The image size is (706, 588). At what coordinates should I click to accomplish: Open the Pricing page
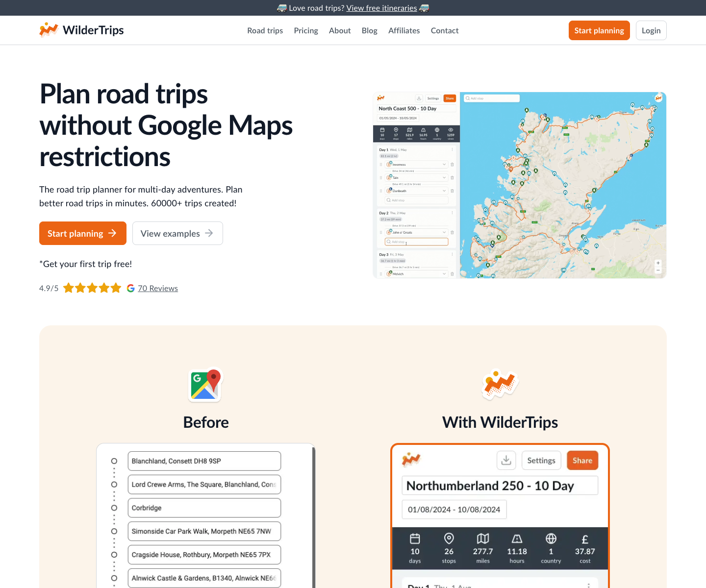pos(306,30)
